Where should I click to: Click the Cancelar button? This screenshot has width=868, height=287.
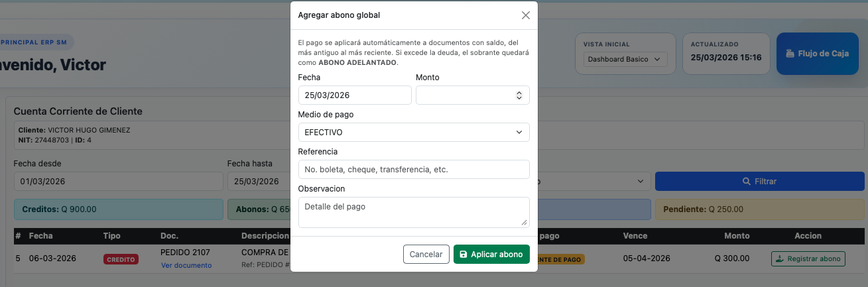point(426,255)
